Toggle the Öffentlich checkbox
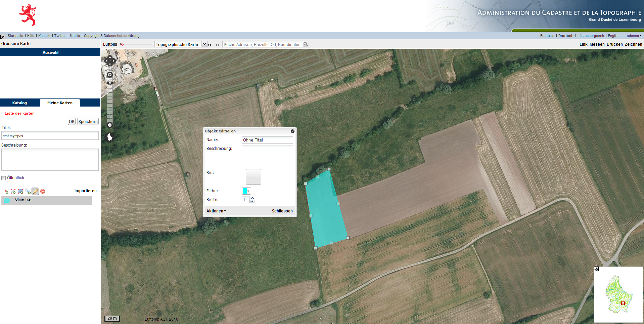 point(4,178)
